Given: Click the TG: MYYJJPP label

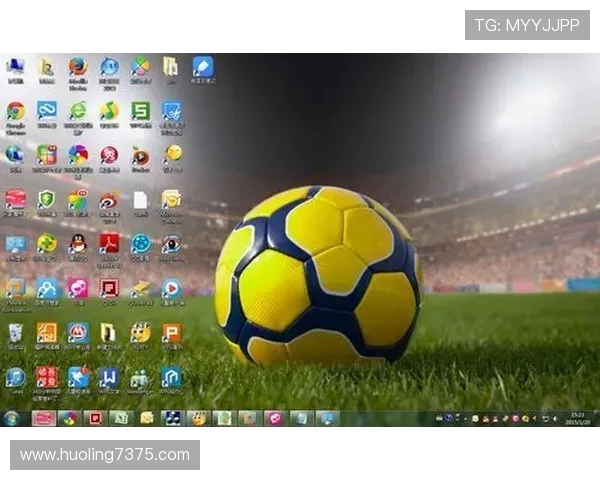Looking at the screenshot, I should tap(527, 25).
